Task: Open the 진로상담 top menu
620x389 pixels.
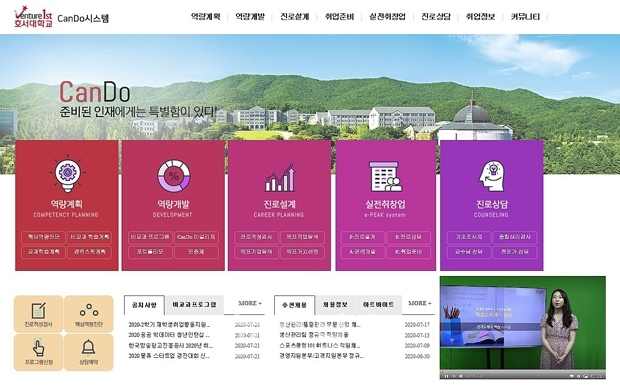Action: tap(436, 17)
